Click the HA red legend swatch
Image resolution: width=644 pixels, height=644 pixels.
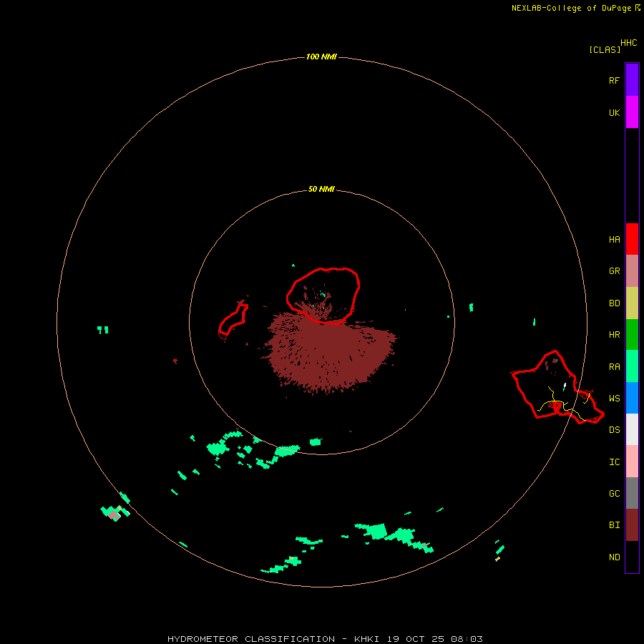[x=632, y=239]
